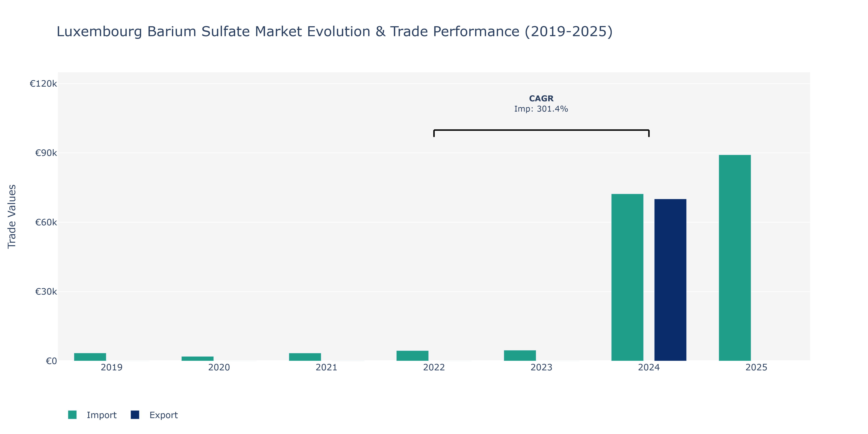Click the 2023 x-axis label
The image size is (868, 434).
pos(541,367)
